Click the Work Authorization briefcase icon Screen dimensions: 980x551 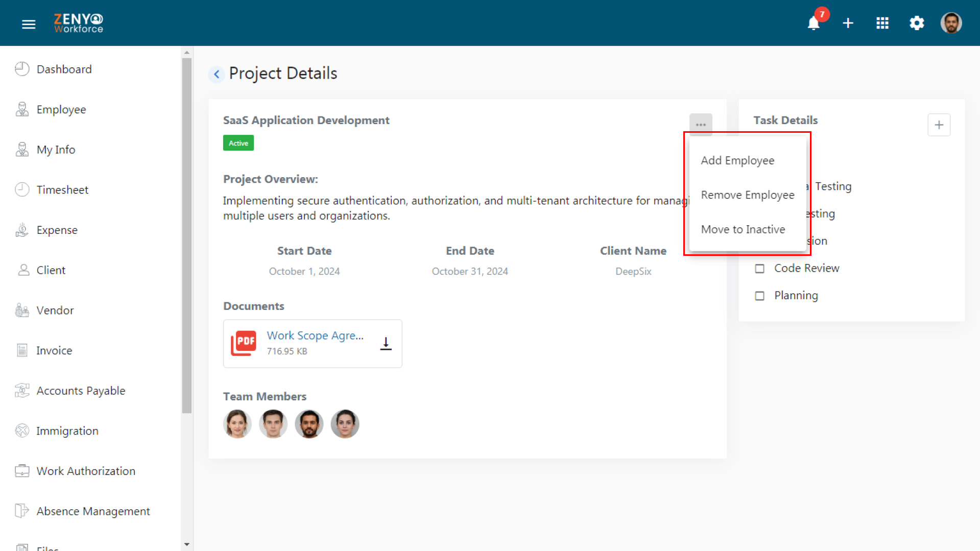pos(22,471)
